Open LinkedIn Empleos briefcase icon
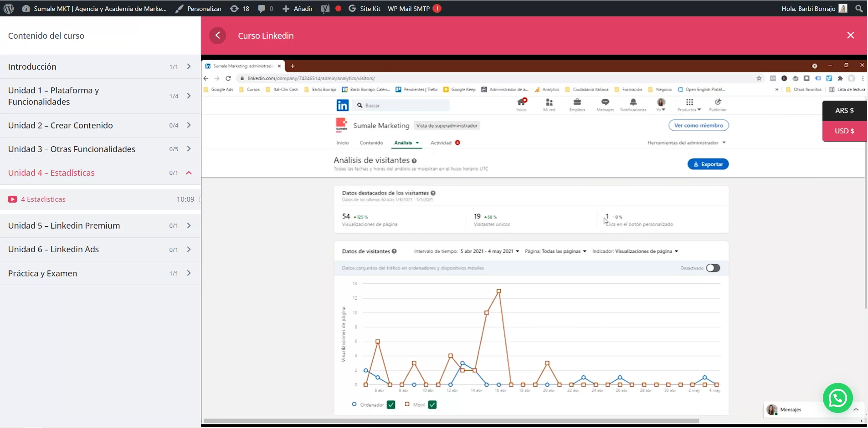This screenshot has height=428, width=868. click(x=577, y=104)
